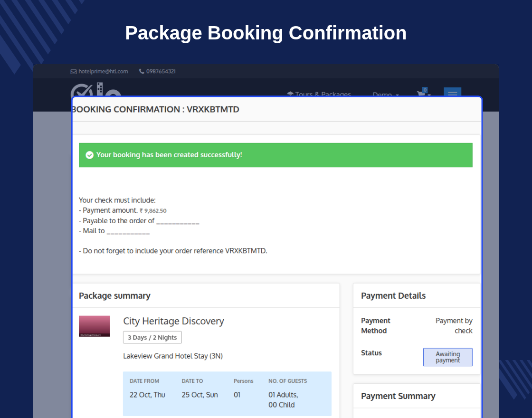
Task: Click the Payment by check value
Action: click(454, 326)
